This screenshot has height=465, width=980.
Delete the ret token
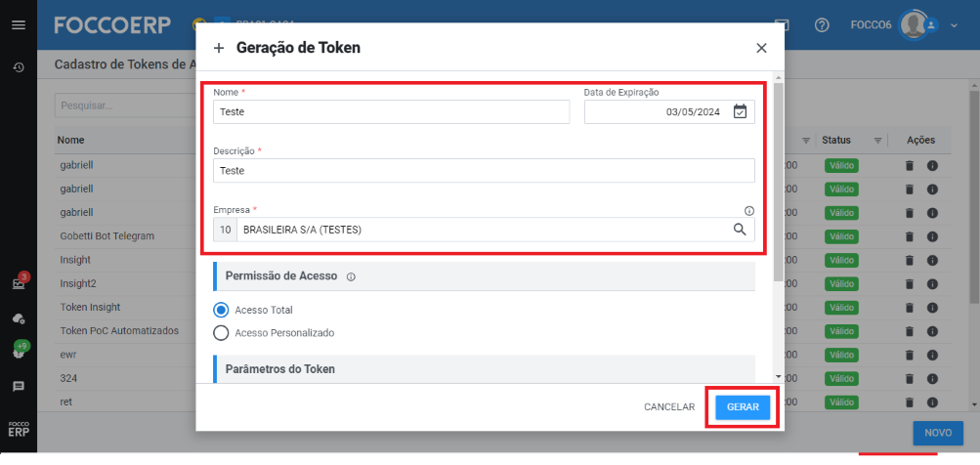tap(910, 402)
